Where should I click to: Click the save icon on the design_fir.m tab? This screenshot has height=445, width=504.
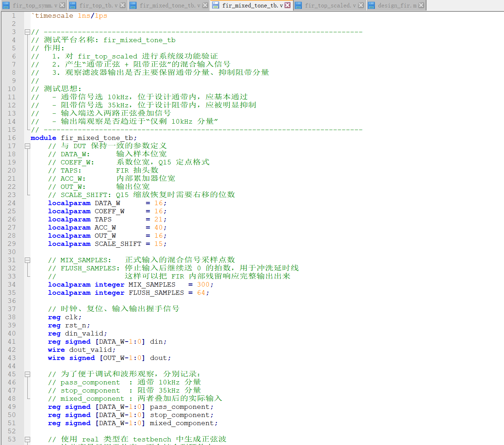click(x=371, y=5)
